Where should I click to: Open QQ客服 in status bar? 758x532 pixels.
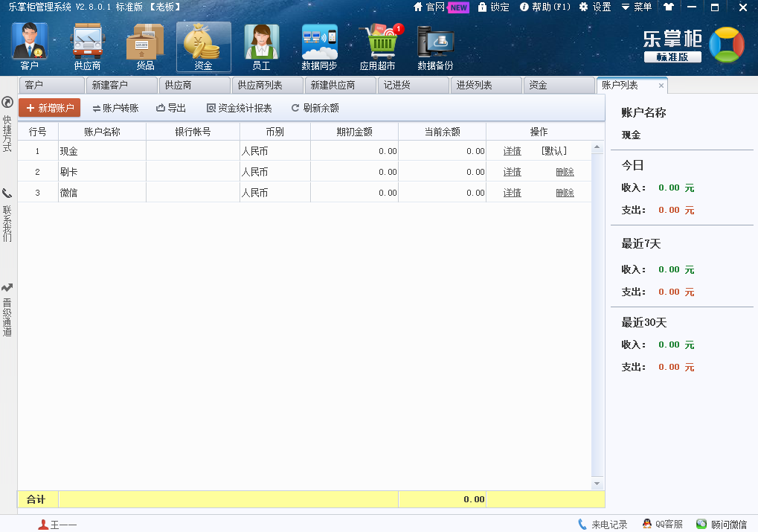tap(662, 525)
